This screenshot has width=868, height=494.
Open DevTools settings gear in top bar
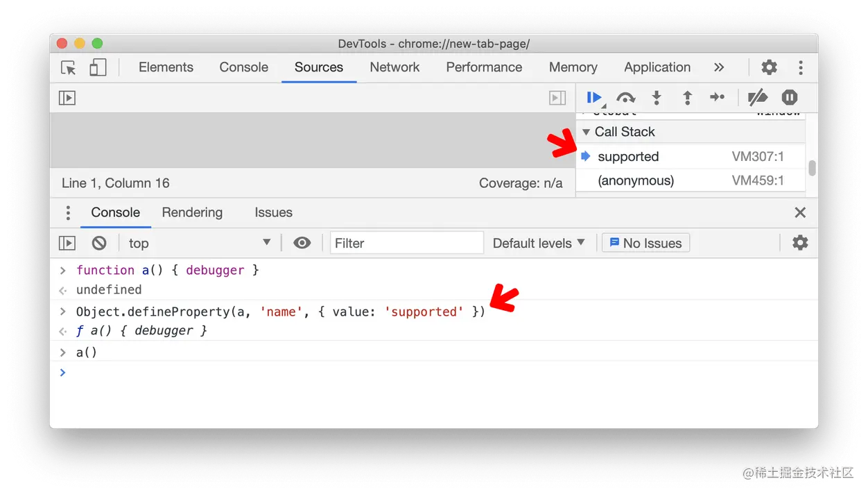pyautogui.click(x=770, y=67)
